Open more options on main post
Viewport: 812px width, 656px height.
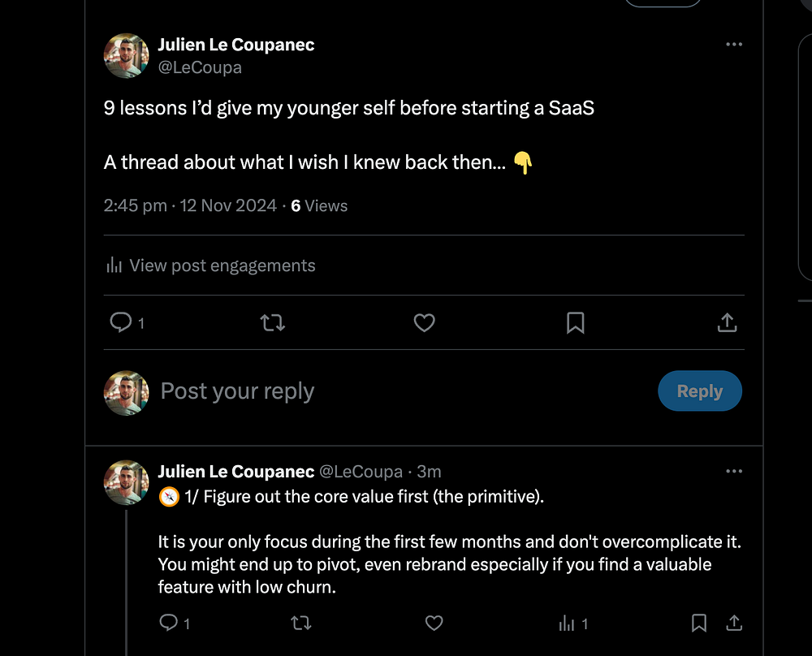[734, 45]
